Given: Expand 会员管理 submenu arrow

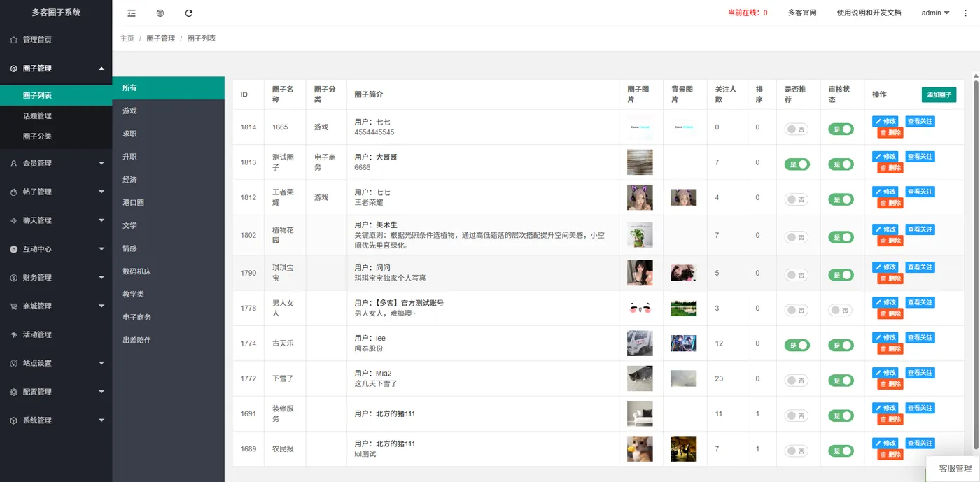Looking at the screenshot, I should point(101,163).
